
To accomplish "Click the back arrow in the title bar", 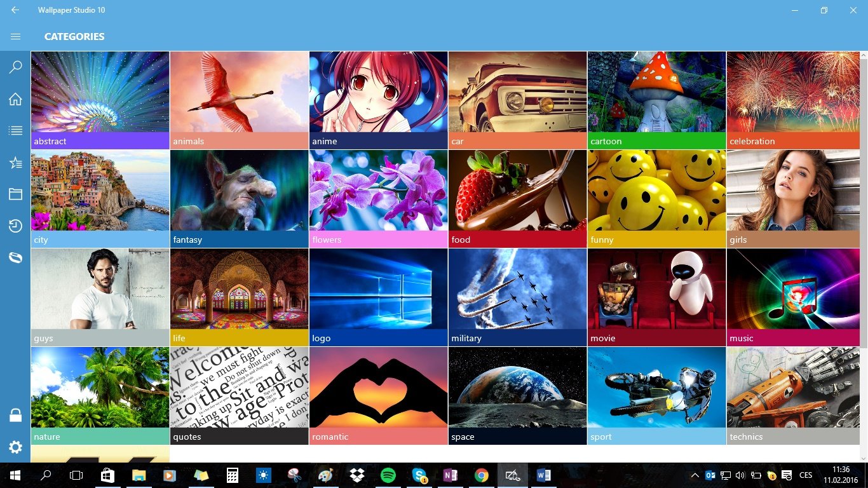I will pos(15,10).
